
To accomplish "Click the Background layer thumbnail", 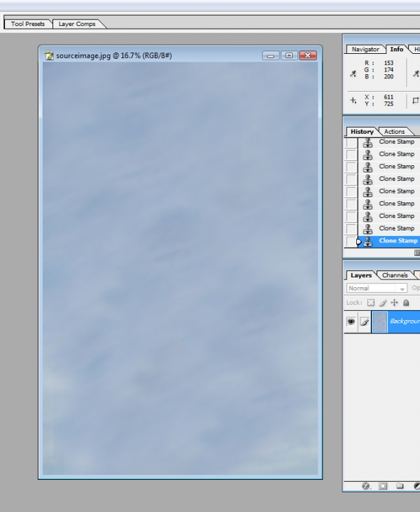I will (380, 322).
